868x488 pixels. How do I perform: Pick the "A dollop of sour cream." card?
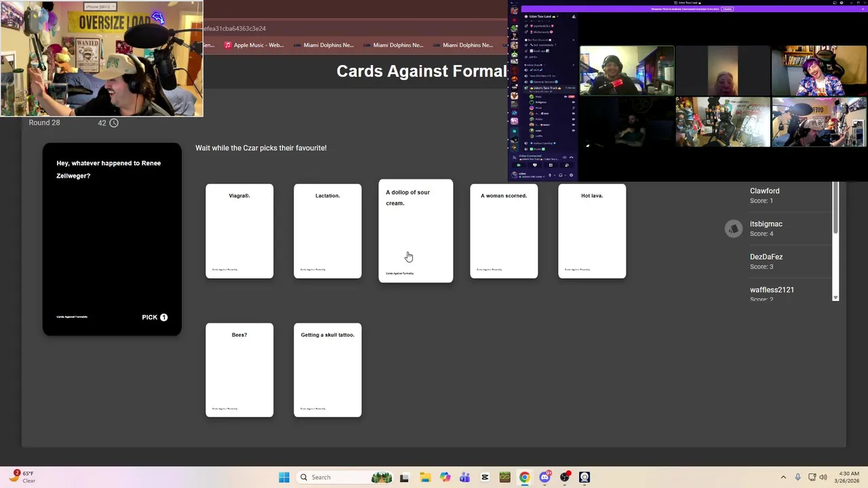coord(416,231)
